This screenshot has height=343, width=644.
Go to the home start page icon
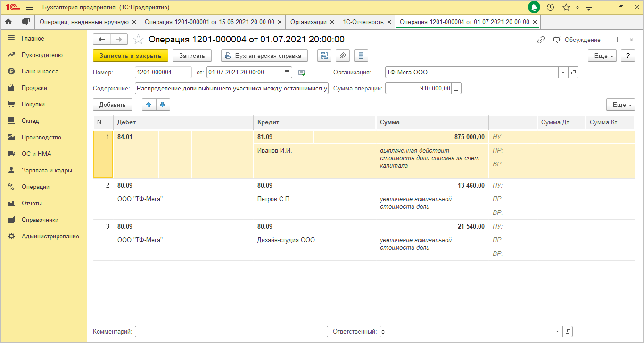pos(8,22)
